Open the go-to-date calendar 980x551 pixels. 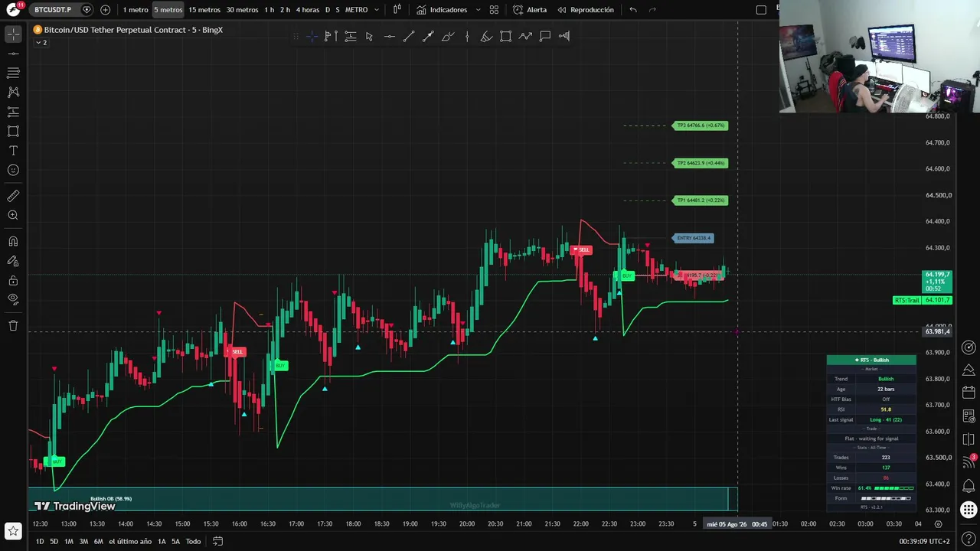coord(217,542)
